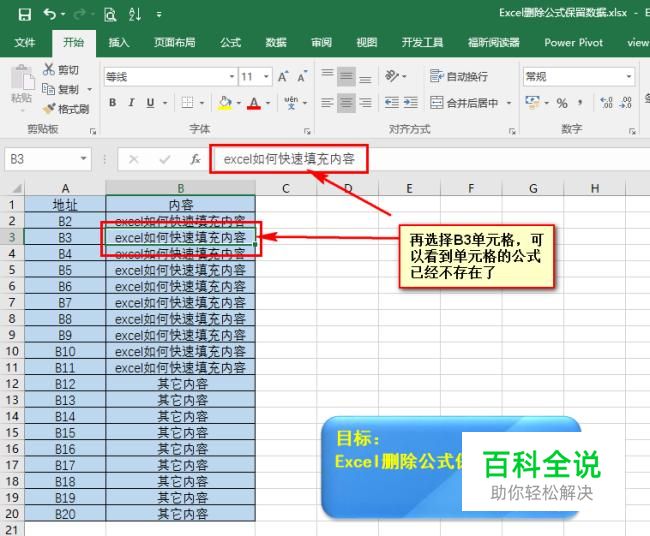
Task: Toggle align text right
Action: pyautogui.click(x=365, y=102)
